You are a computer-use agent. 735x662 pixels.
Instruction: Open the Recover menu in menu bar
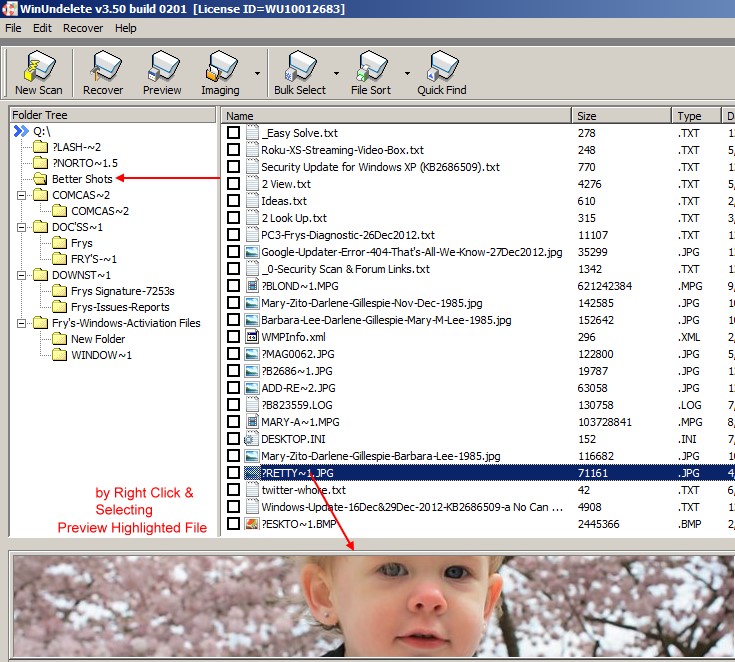83,28
